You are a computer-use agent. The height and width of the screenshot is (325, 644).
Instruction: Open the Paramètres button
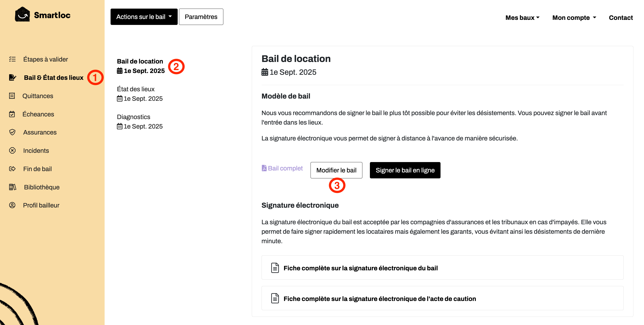pyautogui.click(x=201, y=17)
